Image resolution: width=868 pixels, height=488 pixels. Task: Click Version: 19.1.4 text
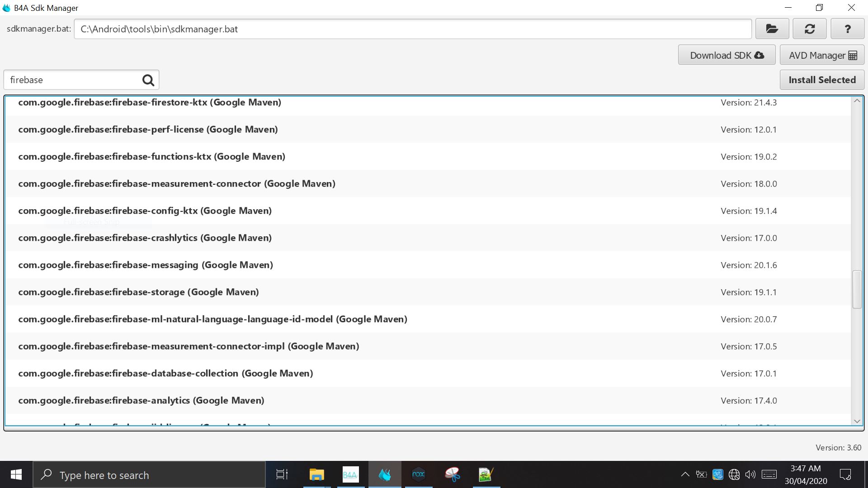coord(749,211)
